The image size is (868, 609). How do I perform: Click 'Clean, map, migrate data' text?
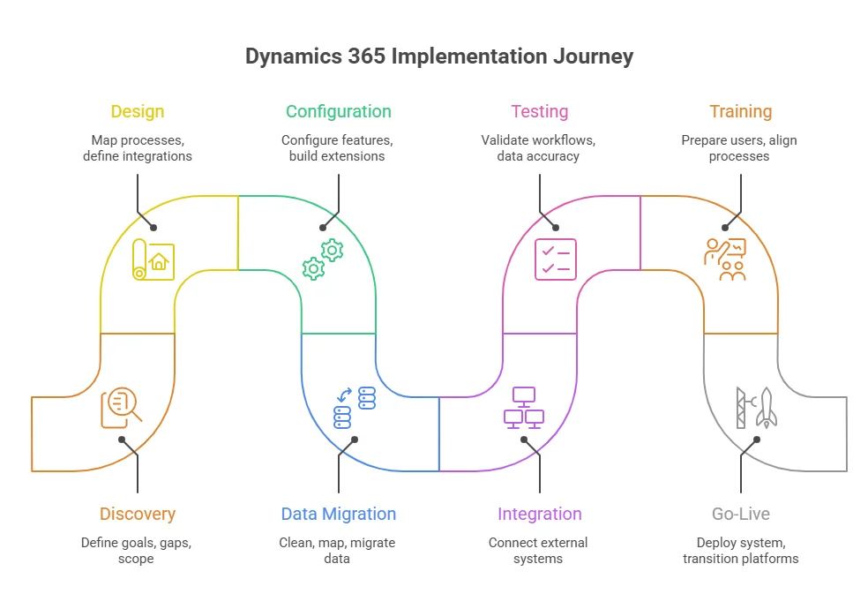coord(337,551)
